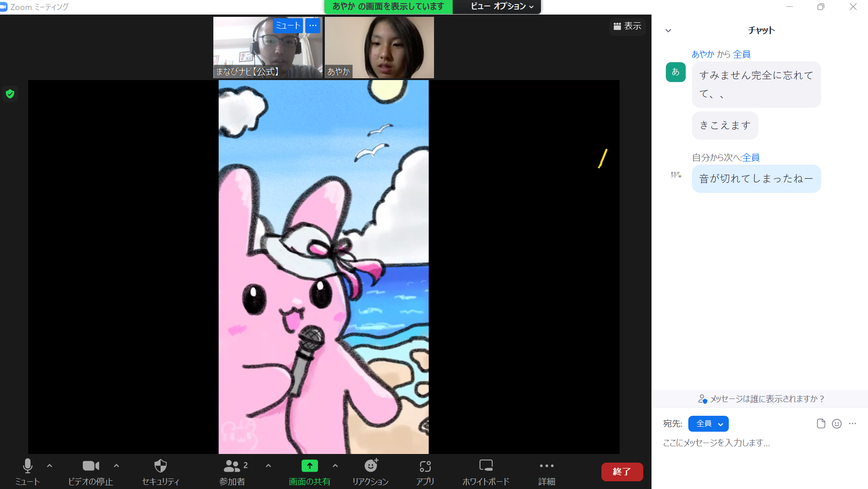The width and height of the screenshot is (868, 489).
Task: Click the green encryption shield icon
Action: coord(10,94)
